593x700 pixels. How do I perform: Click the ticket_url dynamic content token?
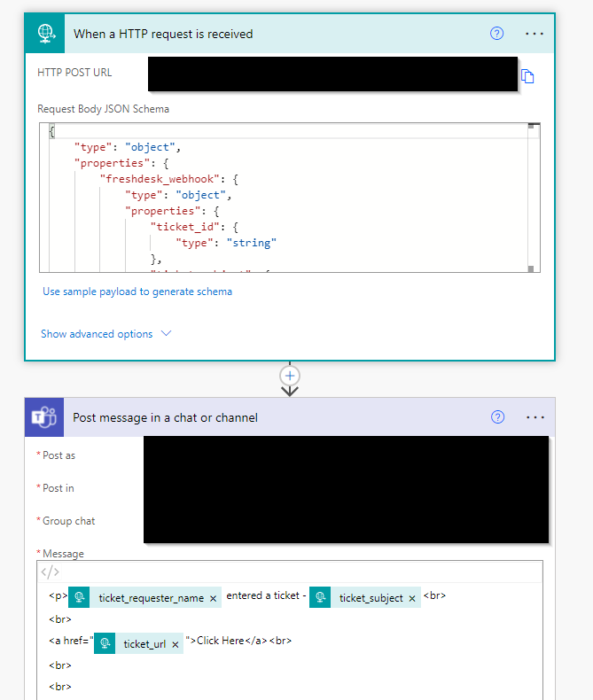[x=138, y=644]
